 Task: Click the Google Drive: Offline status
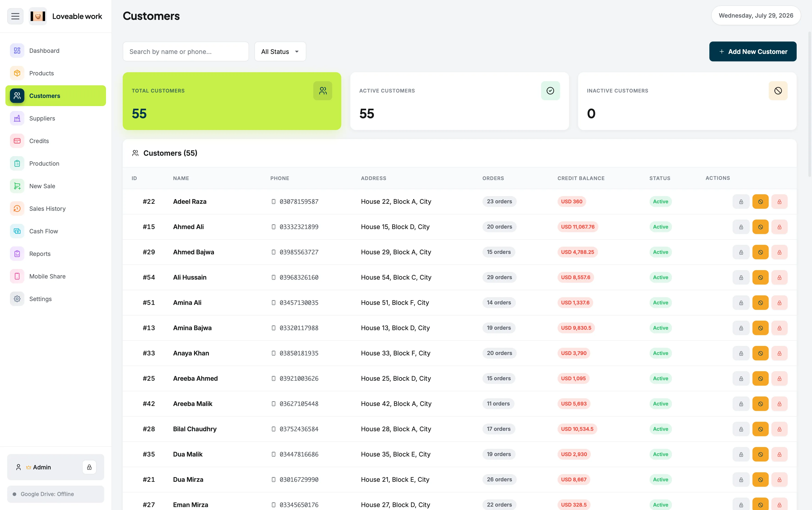tap(56, 494)
